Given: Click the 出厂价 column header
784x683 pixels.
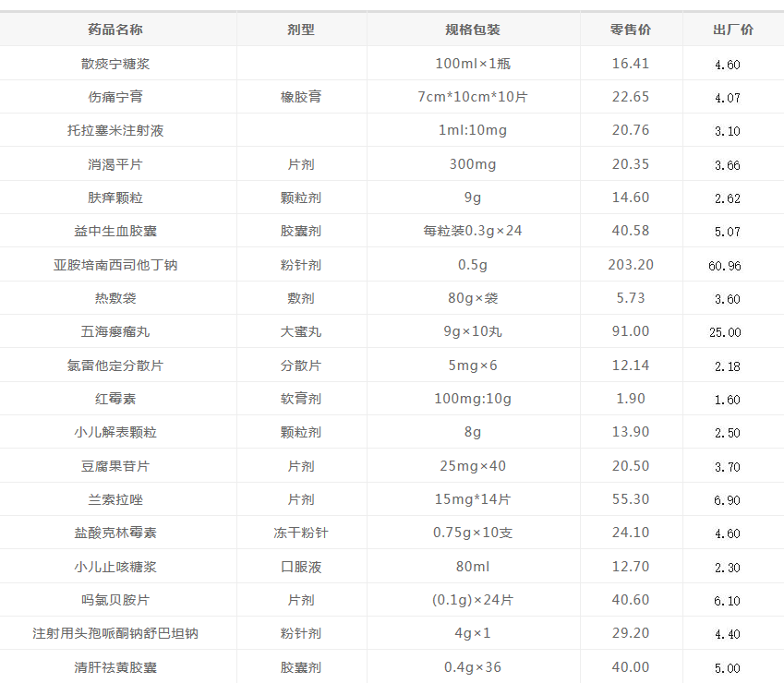Looking at the screenshot, I should point(733,30).
